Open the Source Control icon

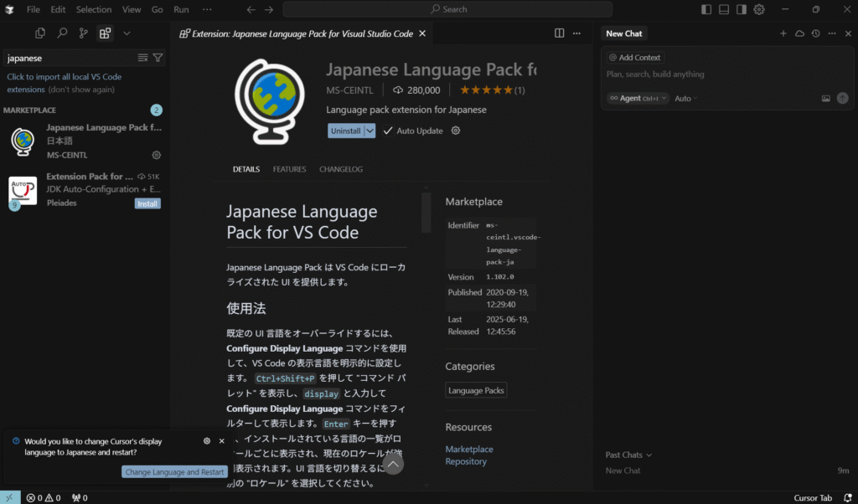click(83, 33)
